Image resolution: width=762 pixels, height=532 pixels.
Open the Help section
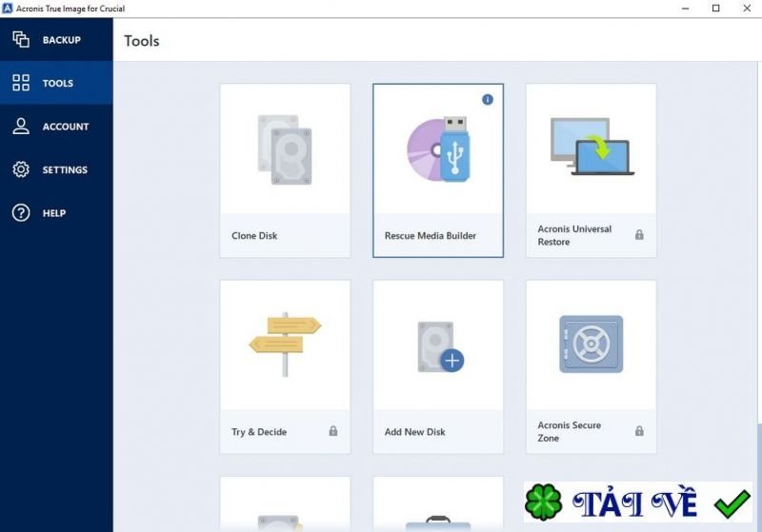56,212
